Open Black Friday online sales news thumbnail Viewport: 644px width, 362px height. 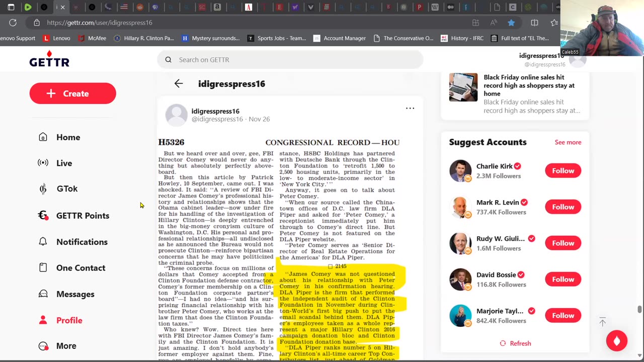click(x=463, y=87)
